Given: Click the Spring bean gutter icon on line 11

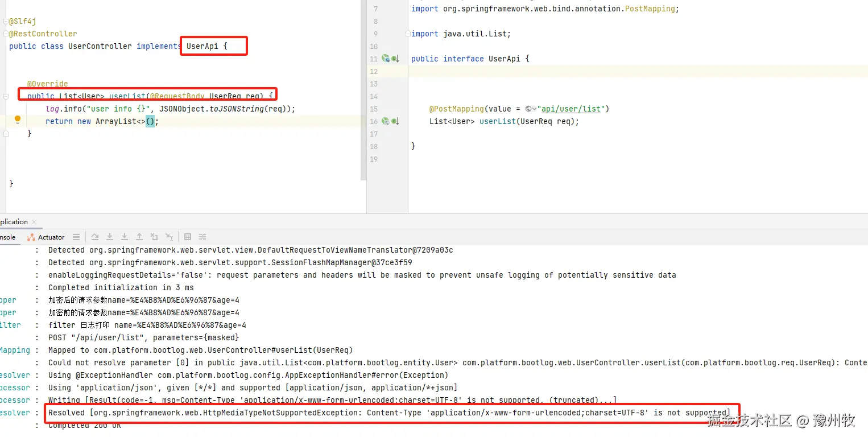Looking at the screenshot, I should (386, 59).
